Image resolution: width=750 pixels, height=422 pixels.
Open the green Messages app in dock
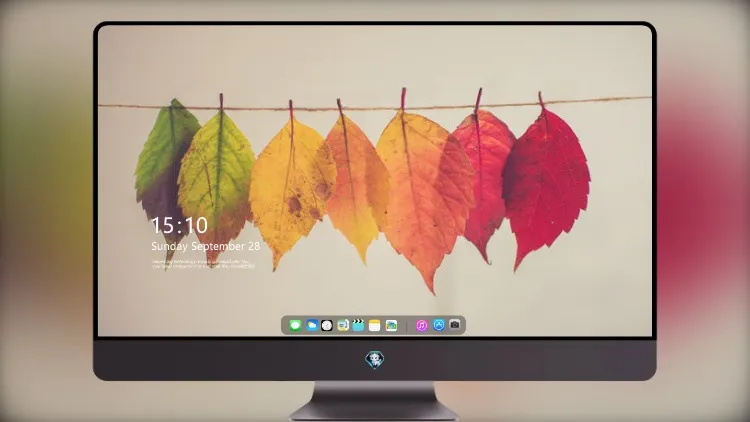point(295,325)
